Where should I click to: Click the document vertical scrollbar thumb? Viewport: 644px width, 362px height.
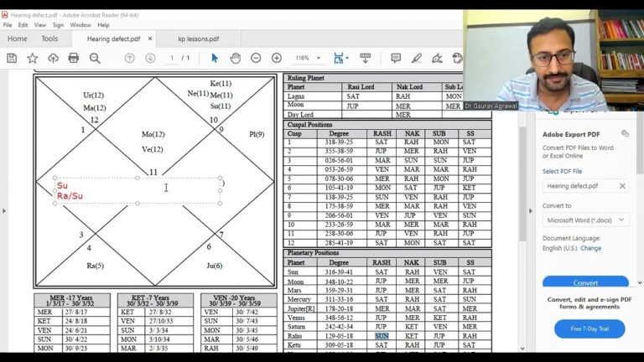point(522,184)
